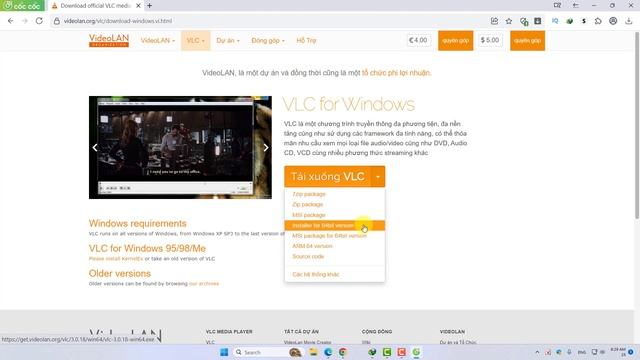Reload the page with the refresh icon
Viewport: 640px width, 360px height.
(x=39, y=21)
